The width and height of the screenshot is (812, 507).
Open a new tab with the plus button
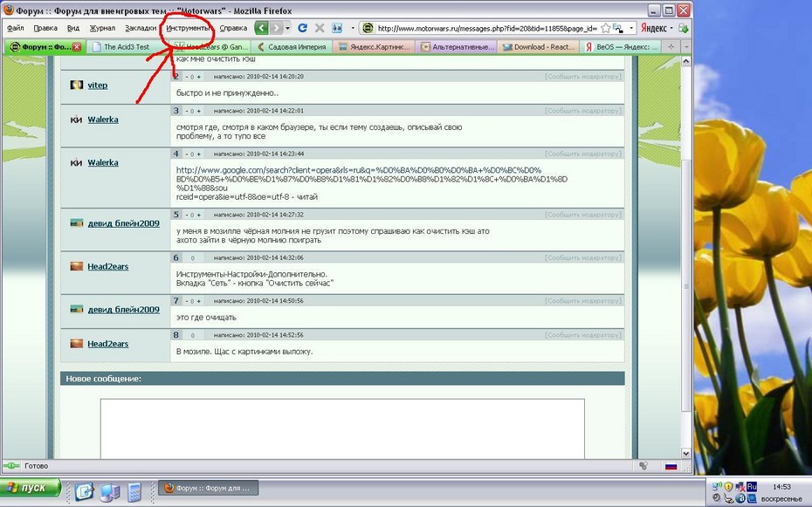coord(671,46)
